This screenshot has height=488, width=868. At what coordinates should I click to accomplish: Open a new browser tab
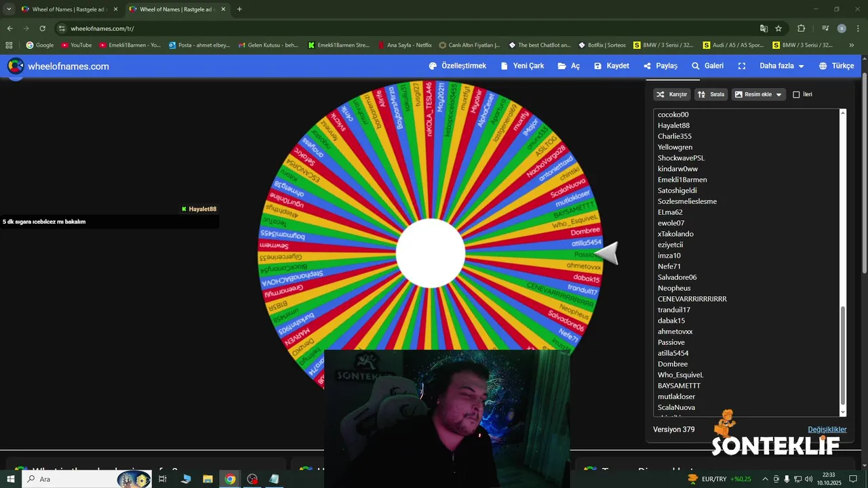point(239,9)
